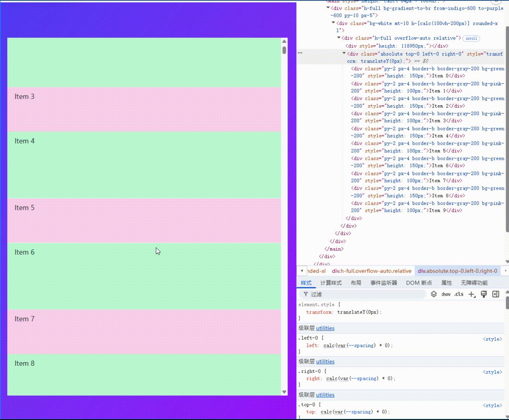Viewport: 509px width, 420px height.
Task: Switch to the 计算样式 tab
Action: (x=331, y=283)
